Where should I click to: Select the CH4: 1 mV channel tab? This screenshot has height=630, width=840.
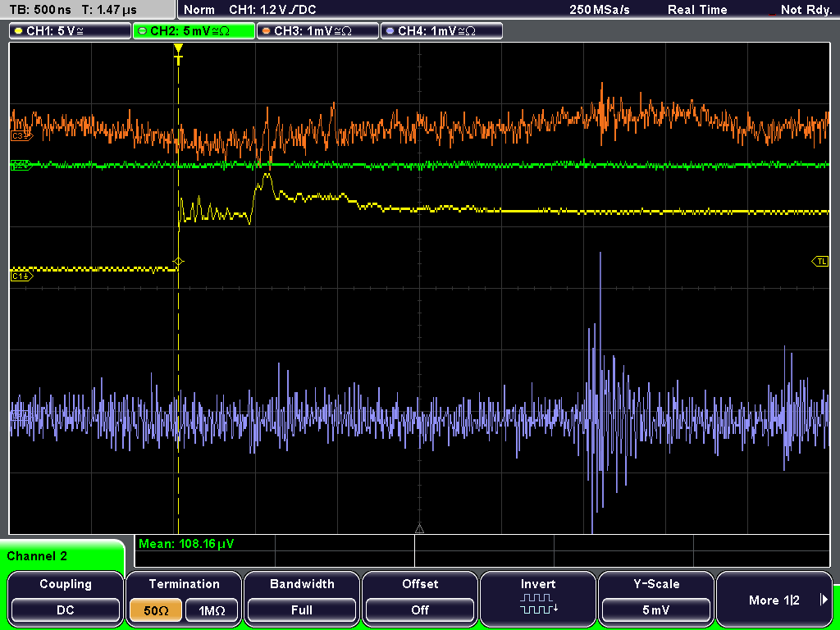point(441,31)
